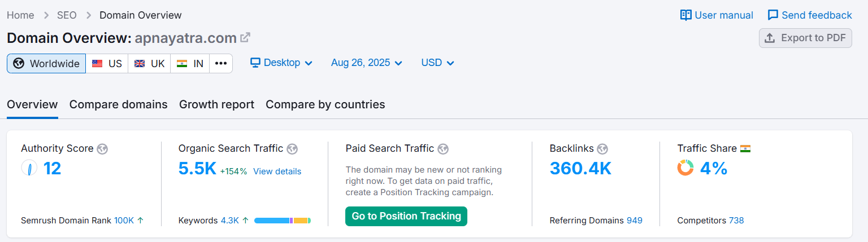
Task: Click the Export to PDF button
Action: [805, 38]
